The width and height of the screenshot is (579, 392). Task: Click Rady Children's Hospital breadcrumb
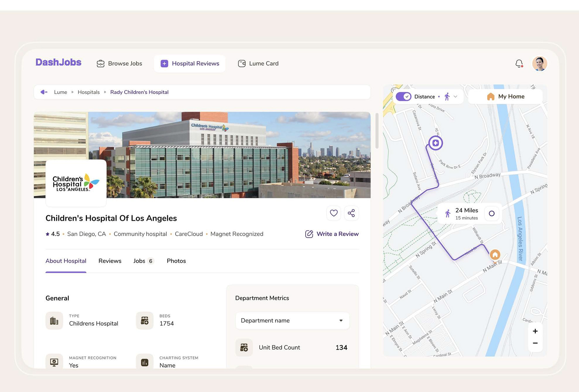click(139, 92)
